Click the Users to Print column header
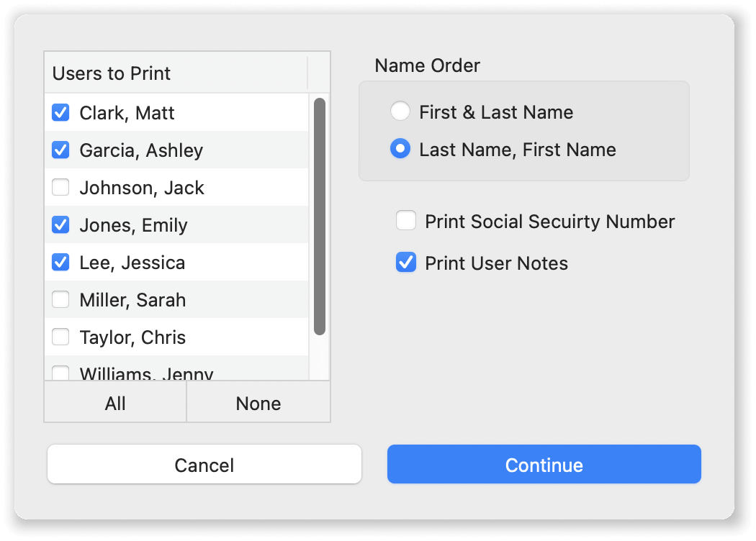The image size is (756, 541). [x=176, y=73]
